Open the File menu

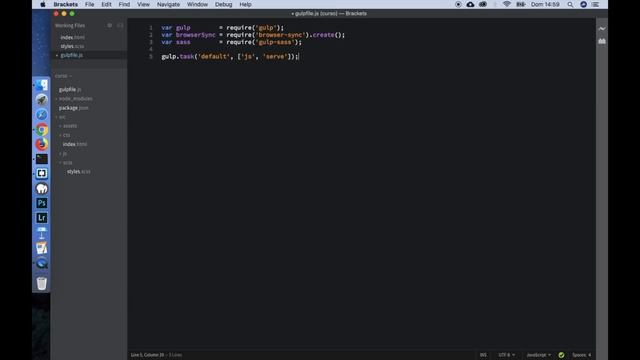(89, 4)
